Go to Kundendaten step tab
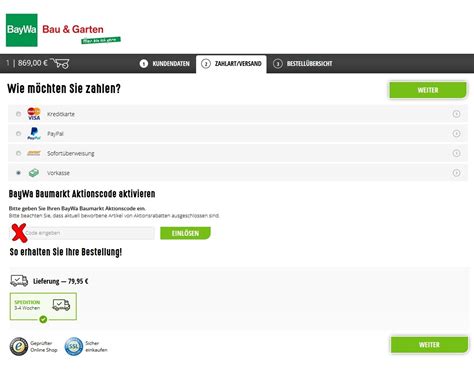 tap(165, 64)
